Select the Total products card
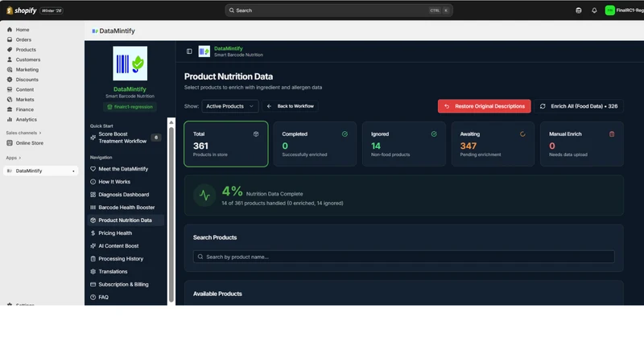The image size is (644, 362). [x=226, y=144]
